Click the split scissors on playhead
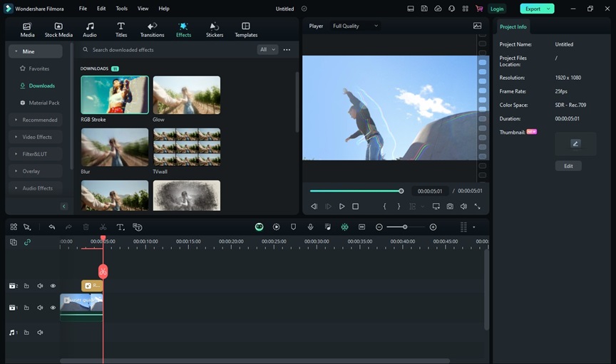Image resolution: width=616 pixels, height=364 pixels. coord(103,271)
